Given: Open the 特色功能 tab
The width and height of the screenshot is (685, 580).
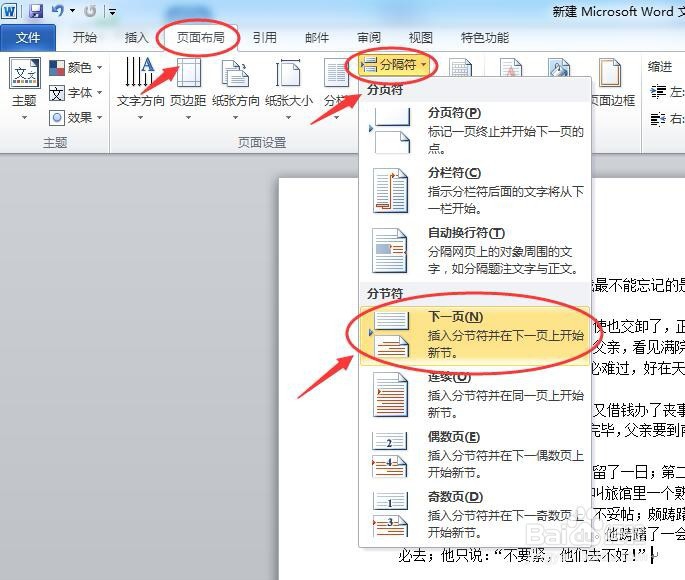Looking at the screenshot, I should (x=484, y=38).
